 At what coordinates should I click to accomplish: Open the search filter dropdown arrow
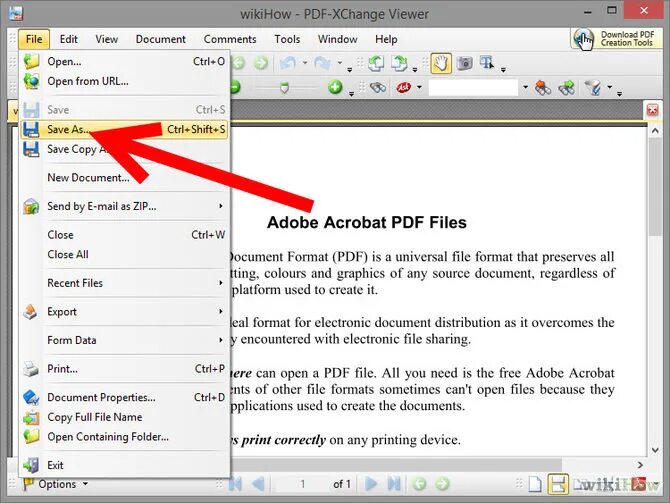tap(610, 88)
